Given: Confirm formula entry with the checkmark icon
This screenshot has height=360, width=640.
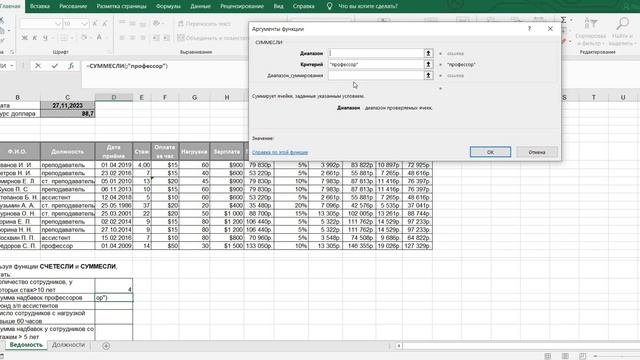Looking at the screenshot, I should tap(55, 66).
